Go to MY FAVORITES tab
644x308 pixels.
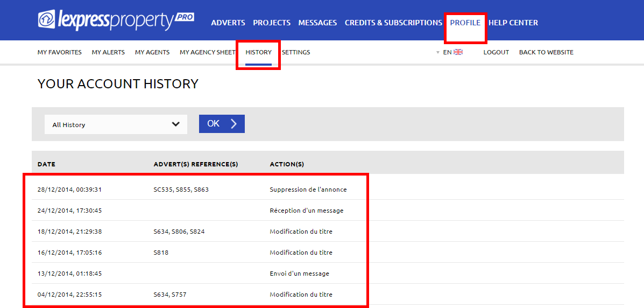point(60,52)
